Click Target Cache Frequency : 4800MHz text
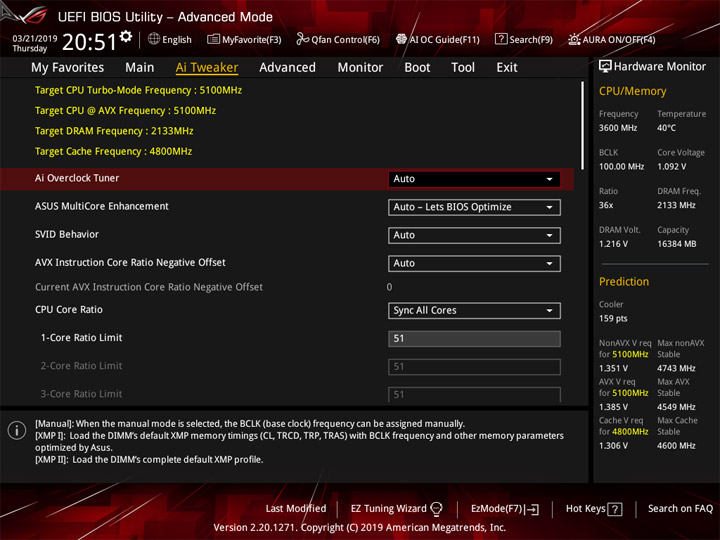Viewport: 720px width, 540px height. pyautogui.click(x=113, y=151)
